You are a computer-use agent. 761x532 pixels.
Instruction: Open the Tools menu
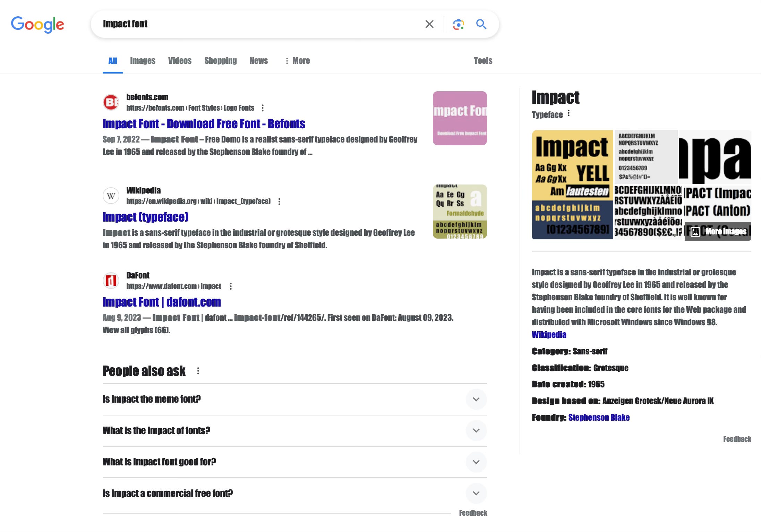click(483, 61)
